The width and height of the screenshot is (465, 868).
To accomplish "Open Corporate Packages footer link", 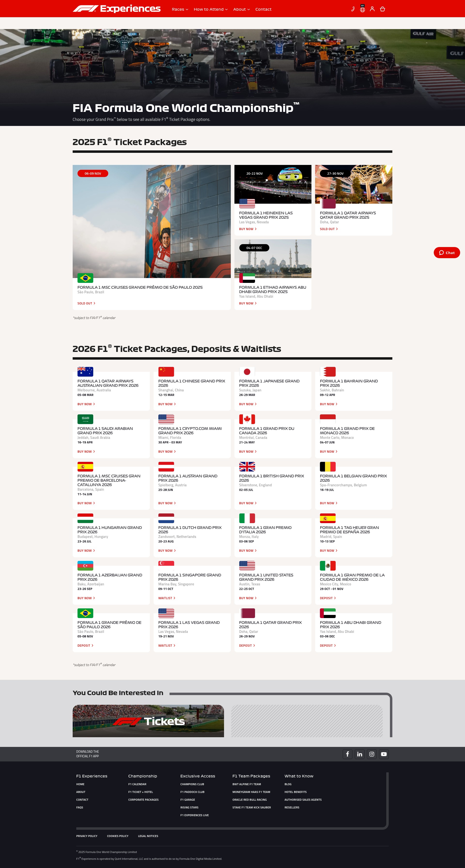I will [x=143, y=800].
